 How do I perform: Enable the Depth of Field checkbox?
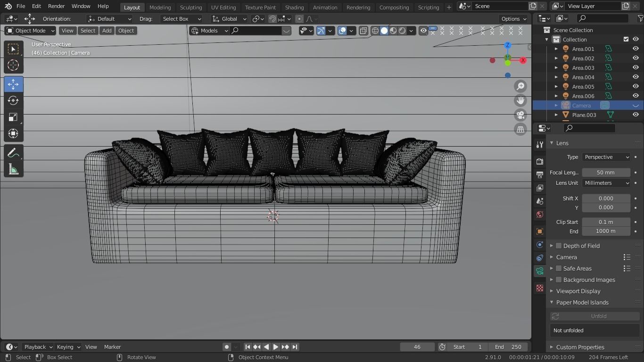559,246
